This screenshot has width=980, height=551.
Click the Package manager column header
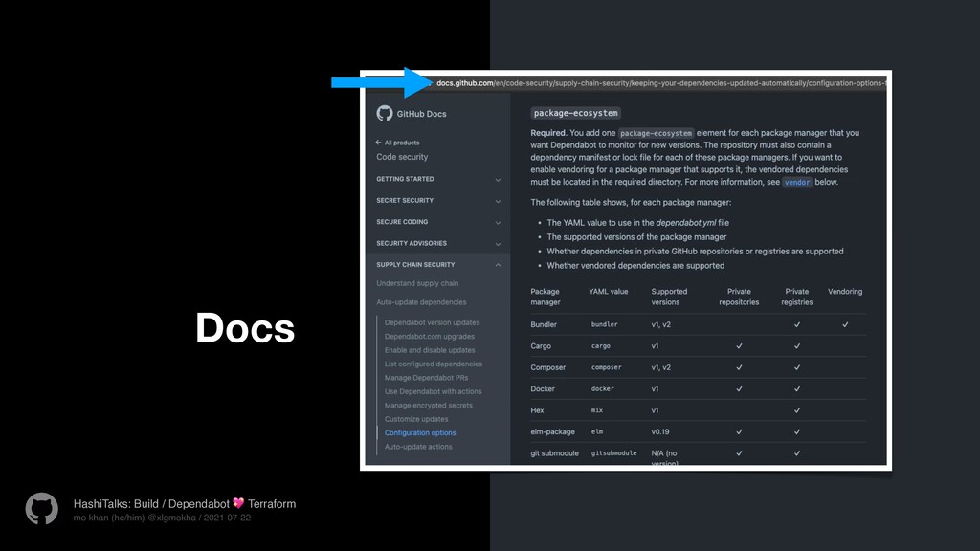(x=545, y=297)
